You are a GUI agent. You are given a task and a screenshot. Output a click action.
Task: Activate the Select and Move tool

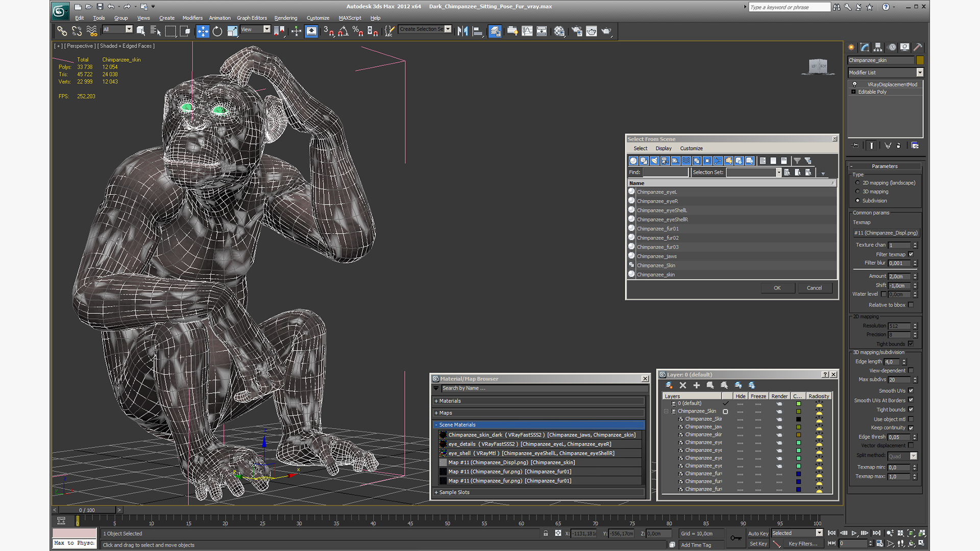[x=203, y=31]
